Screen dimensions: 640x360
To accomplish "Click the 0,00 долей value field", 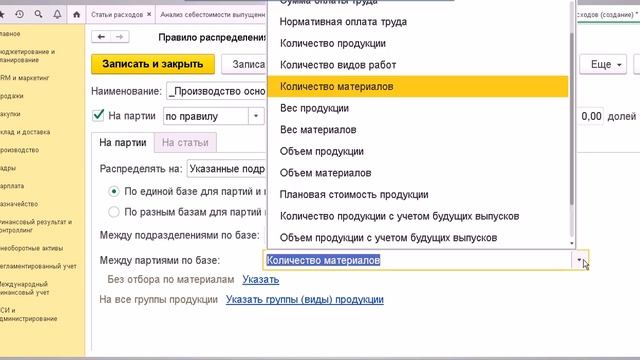I will tap(590, 116).
